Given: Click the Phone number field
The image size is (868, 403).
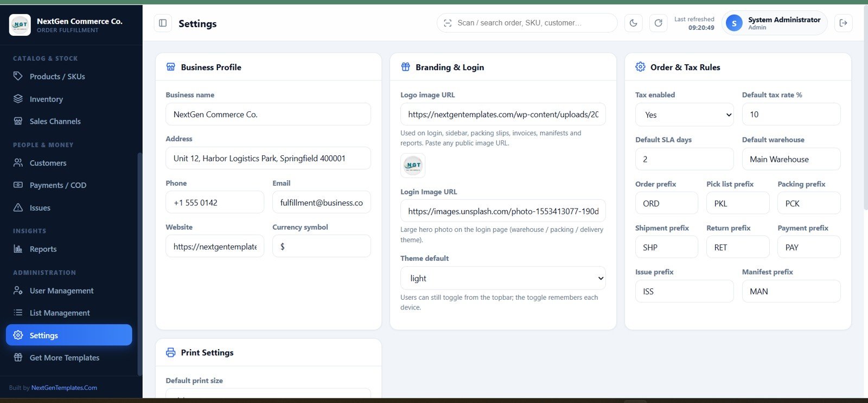Looking at the screenshot, I should click(215, 203).
